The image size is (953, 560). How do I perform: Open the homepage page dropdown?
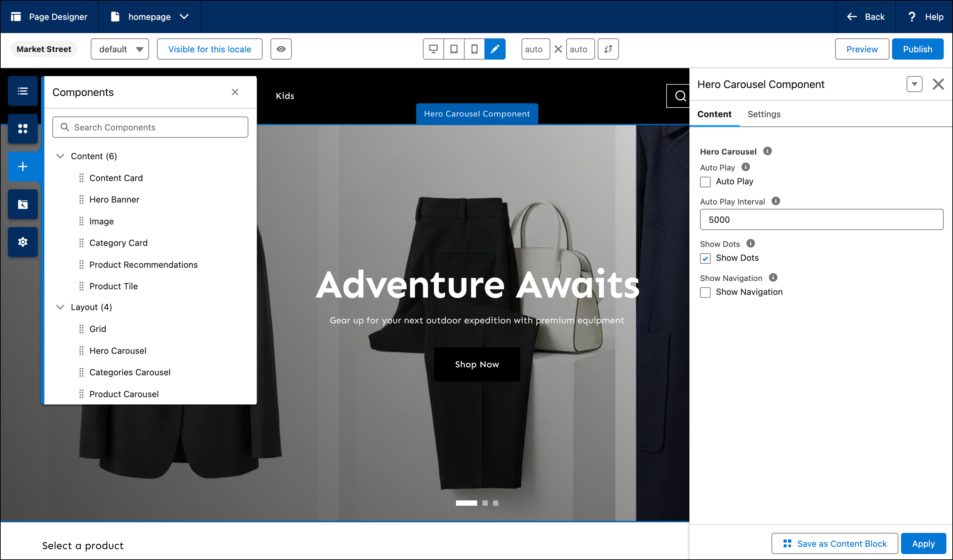pyautogui.click(x=150, y=17)
